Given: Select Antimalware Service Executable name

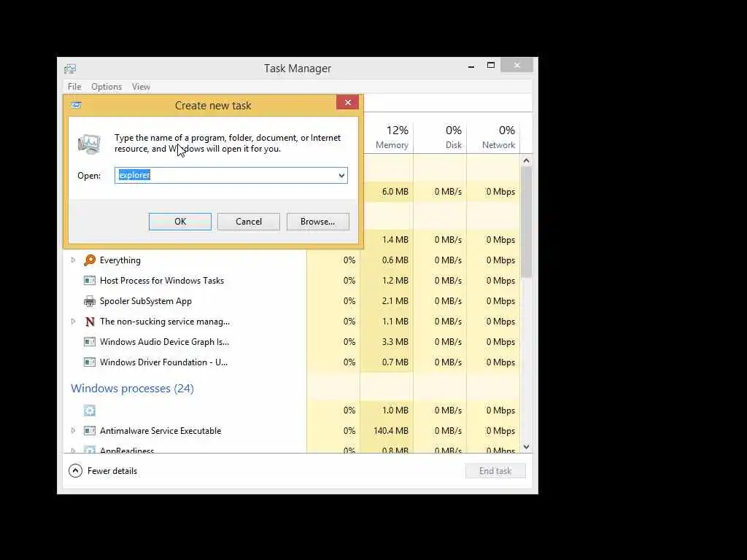Looking at the screenshot, I should [160, 431].
